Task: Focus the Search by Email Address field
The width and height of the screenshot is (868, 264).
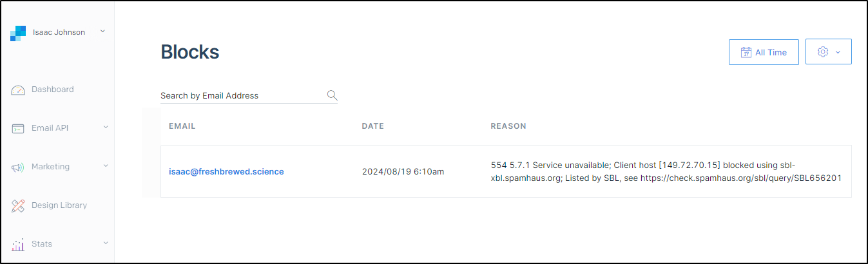Action: (x=249, y=95)
